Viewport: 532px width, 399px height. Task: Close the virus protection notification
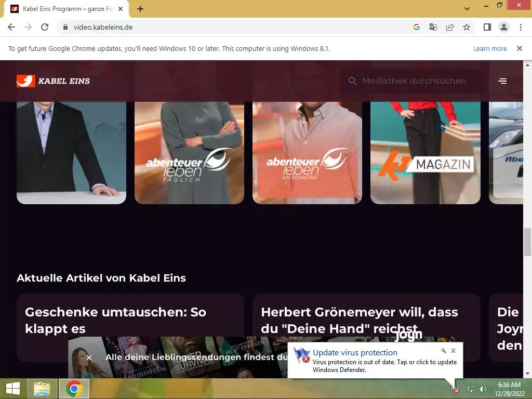click(453, 351)
